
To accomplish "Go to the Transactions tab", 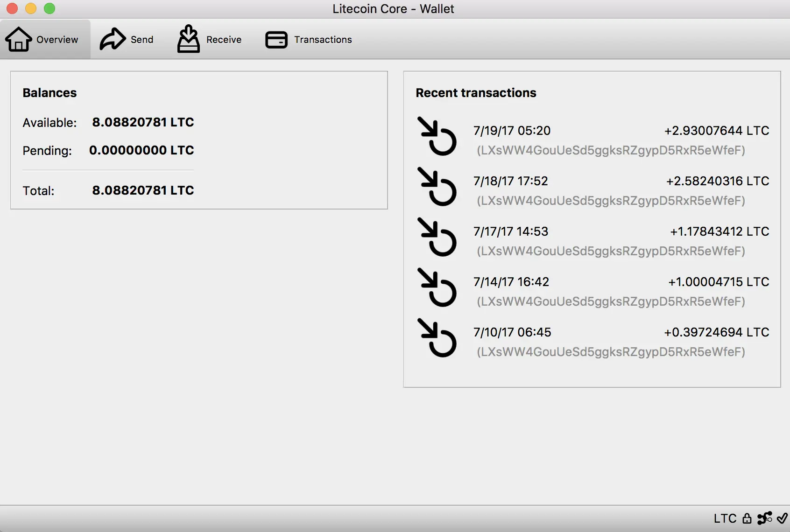I will point(308,39).
